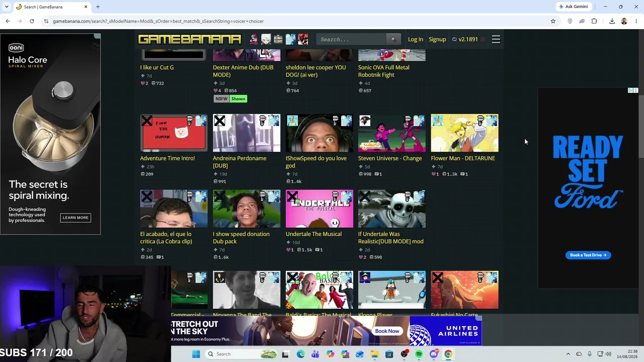Viewport: 644px width, 362px height.
Task: Click Book a Test Drive in the Ford ad
Action: 588,255
